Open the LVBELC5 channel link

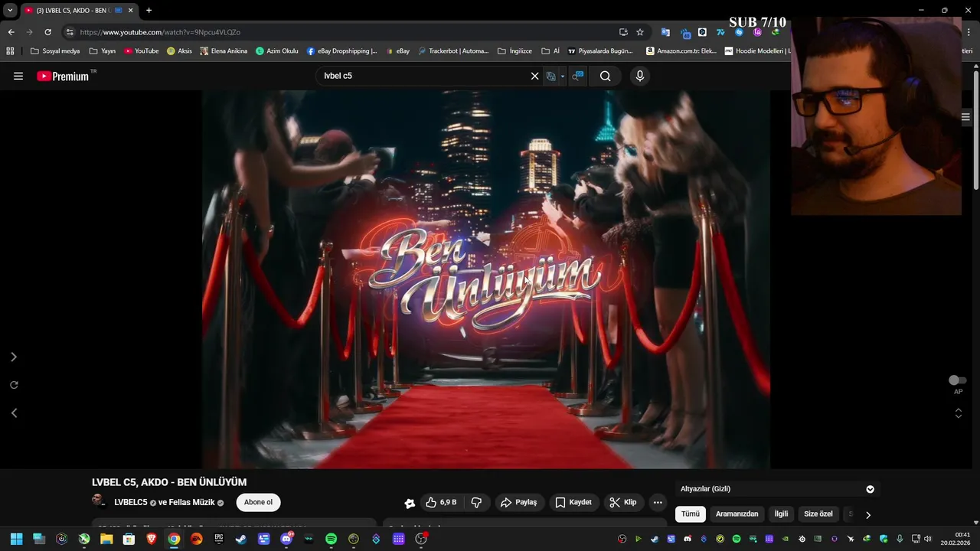(131, 502)
